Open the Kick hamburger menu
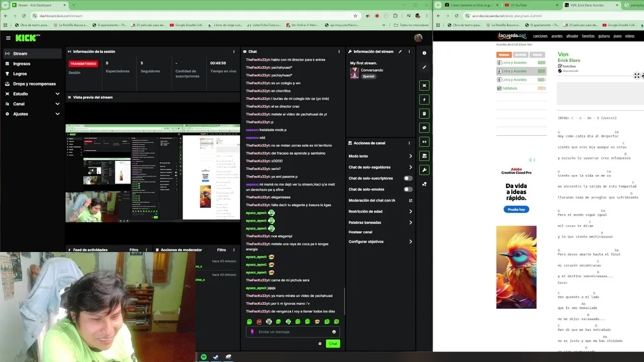Image resolution: width=644 pixels, height=362 pixels. (x=8, y=38)
